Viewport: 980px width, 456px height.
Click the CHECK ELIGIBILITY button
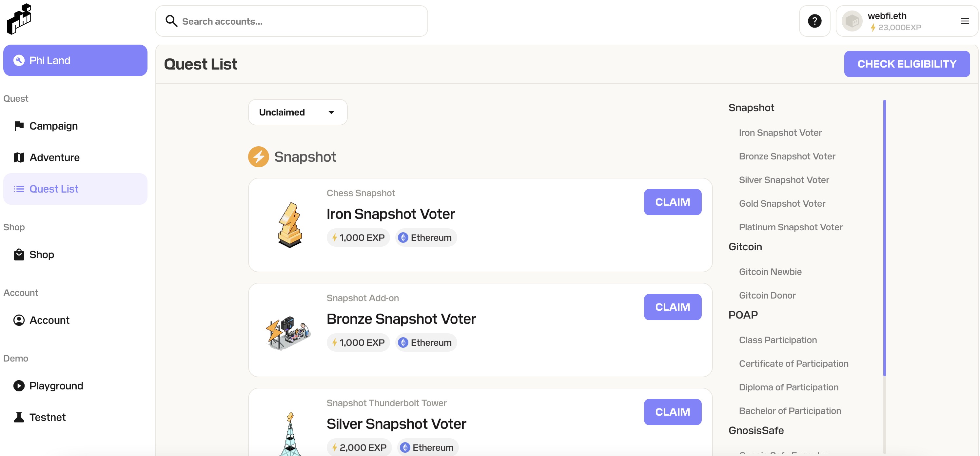pos(907,64)
